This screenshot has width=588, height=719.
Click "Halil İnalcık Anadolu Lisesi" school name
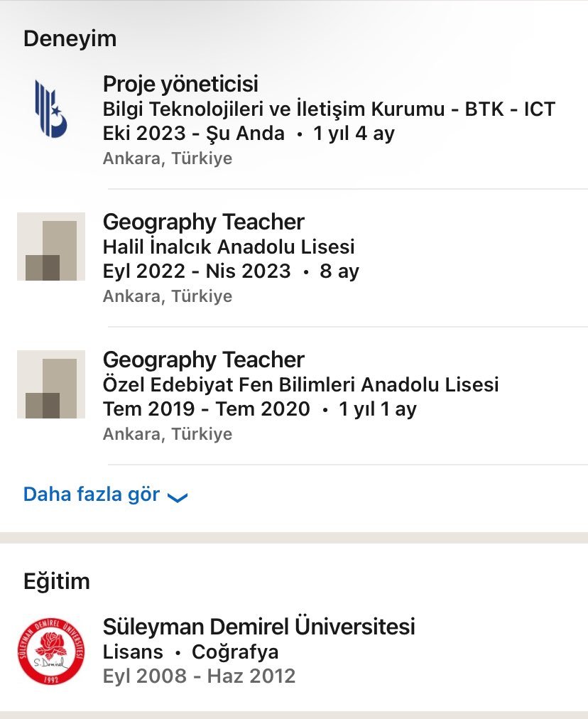[229, 247]
